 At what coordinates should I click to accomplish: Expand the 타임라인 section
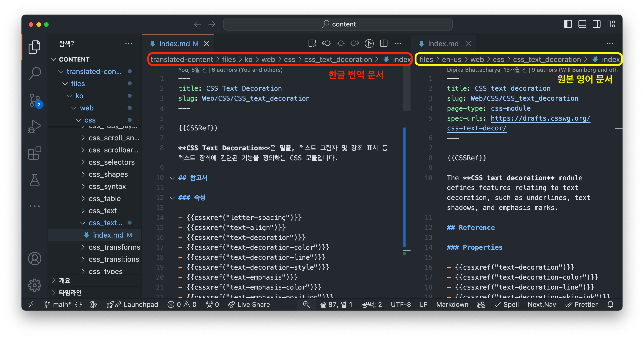pyautogui.click(x=70, y=292)
